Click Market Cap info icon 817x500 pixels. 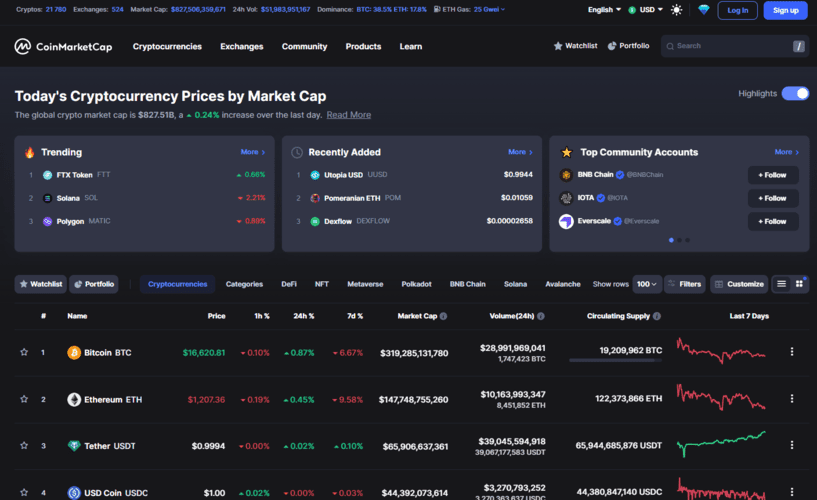[x=443, y=316]
